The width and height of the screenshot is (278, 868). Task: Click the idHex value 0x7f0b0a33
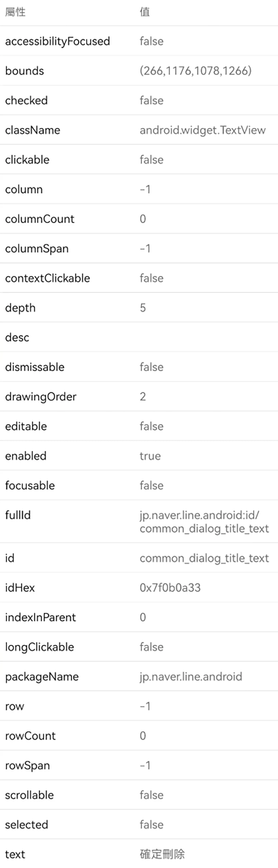pyautogui.click(x=170, y=588)
